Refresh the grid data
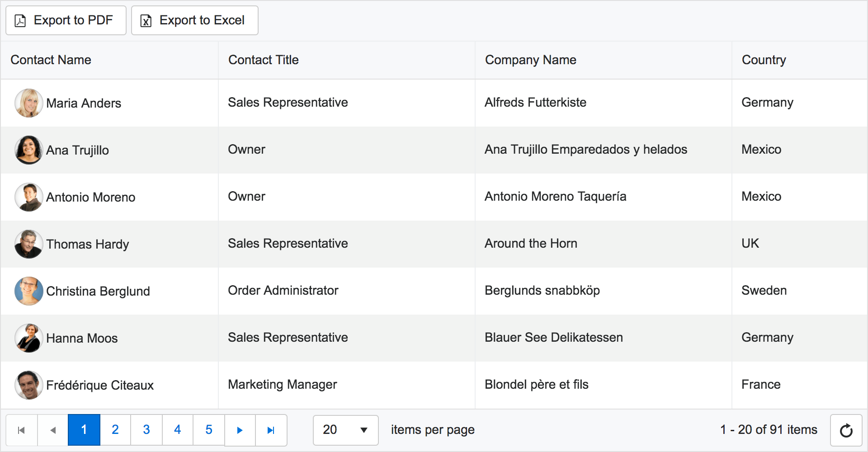 pyautogui.click(x=846, y=430)
